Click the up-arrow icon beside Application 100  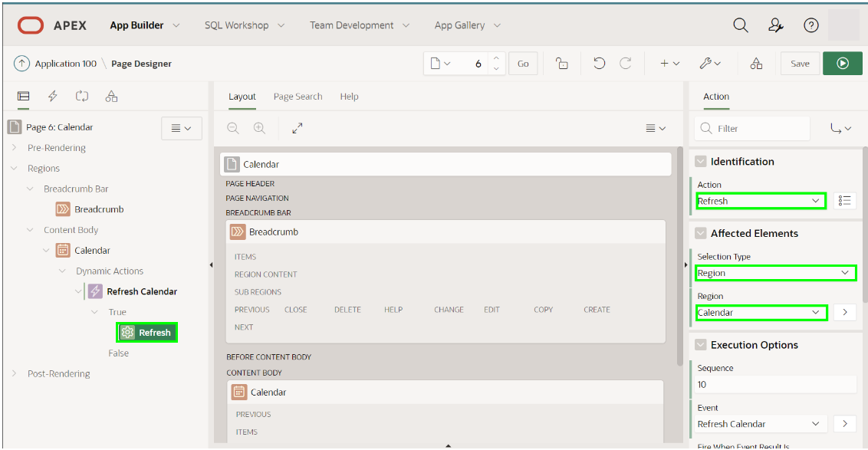tap(21, 64)
